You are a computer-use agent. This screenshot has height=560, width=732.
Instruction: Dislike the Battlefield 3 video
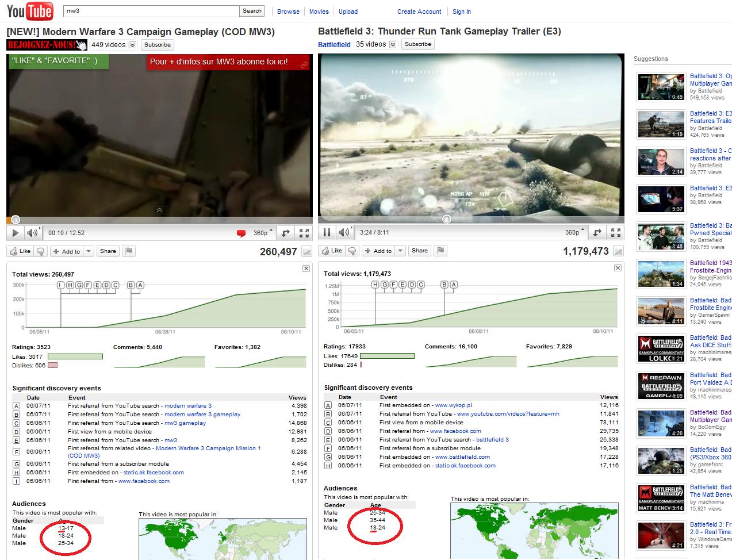(352, 251)
